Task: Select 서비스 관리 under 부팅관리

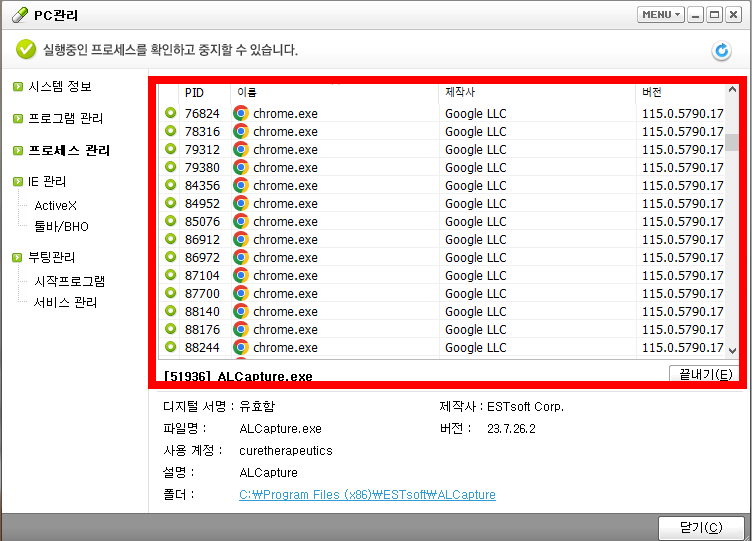Action: coord(65,302)
